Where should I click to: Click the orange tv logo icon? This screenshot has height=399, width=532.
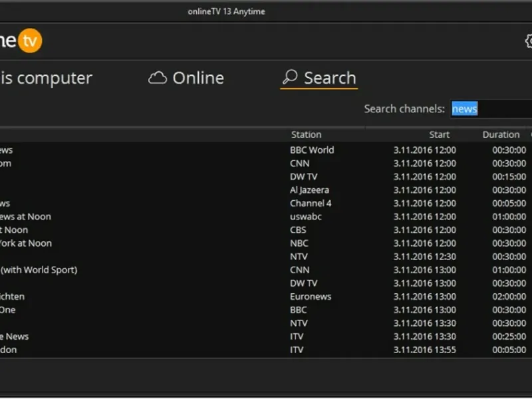tap(30, 41)
